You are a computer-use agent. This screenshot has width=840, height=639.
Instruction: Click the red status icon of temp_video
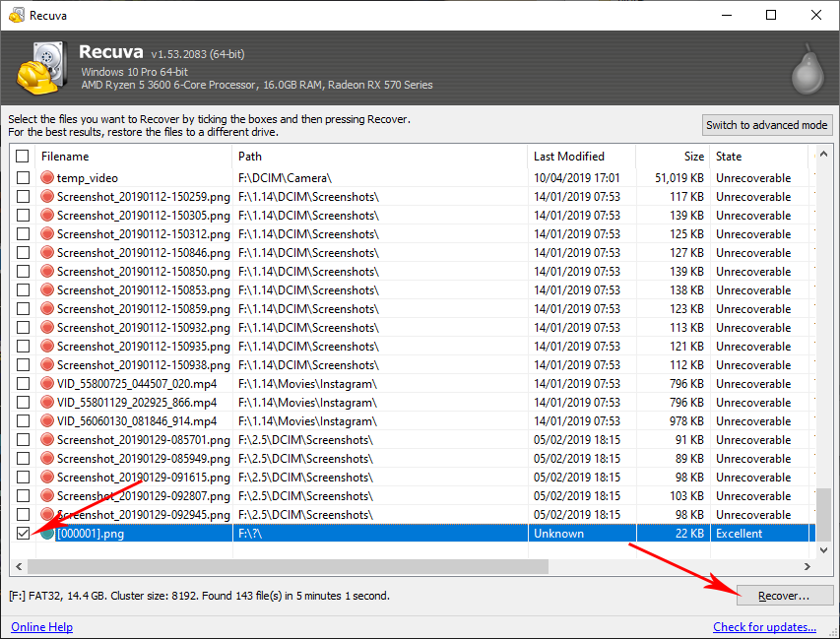click(47, 177)
